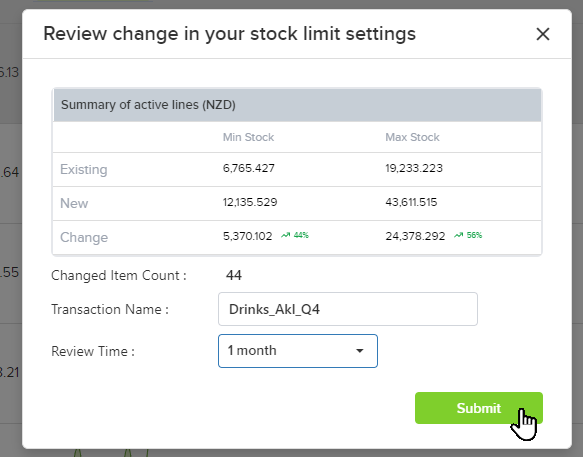Select the Max Stock column header
Screen dimensions: 583x457
point(412,137)
